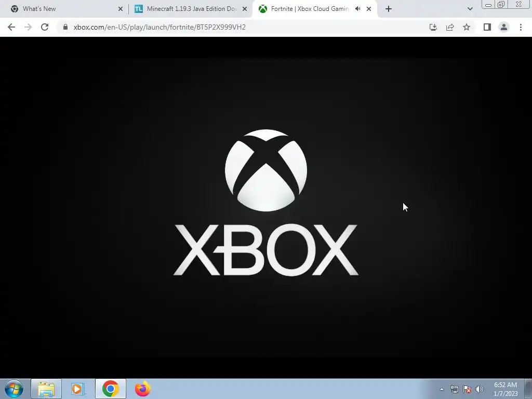Click the Show desktop button
This screenshot has height=399, width=532.
pyautogui.click(x=528, y=389)
